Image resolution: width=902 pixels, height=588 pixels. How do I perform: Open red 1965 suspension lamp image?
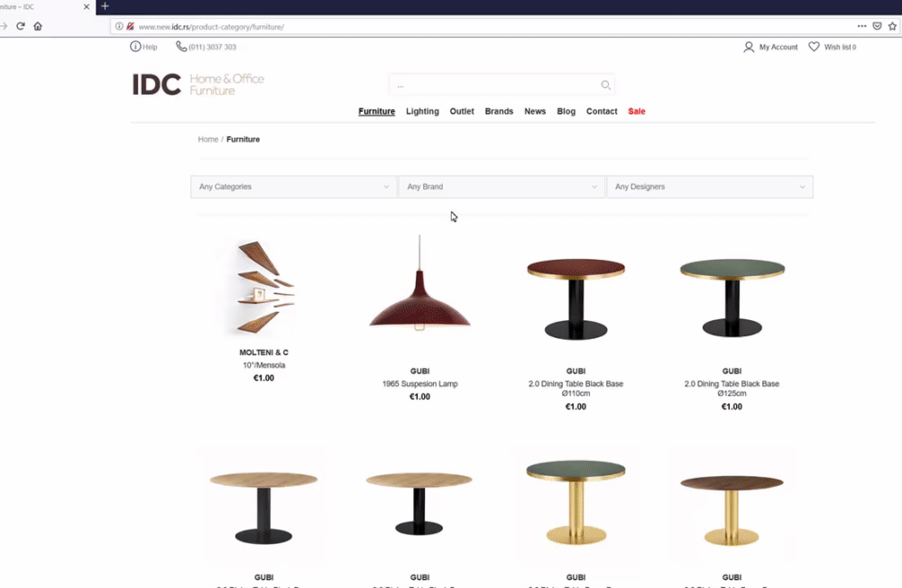tap(420, 283)
